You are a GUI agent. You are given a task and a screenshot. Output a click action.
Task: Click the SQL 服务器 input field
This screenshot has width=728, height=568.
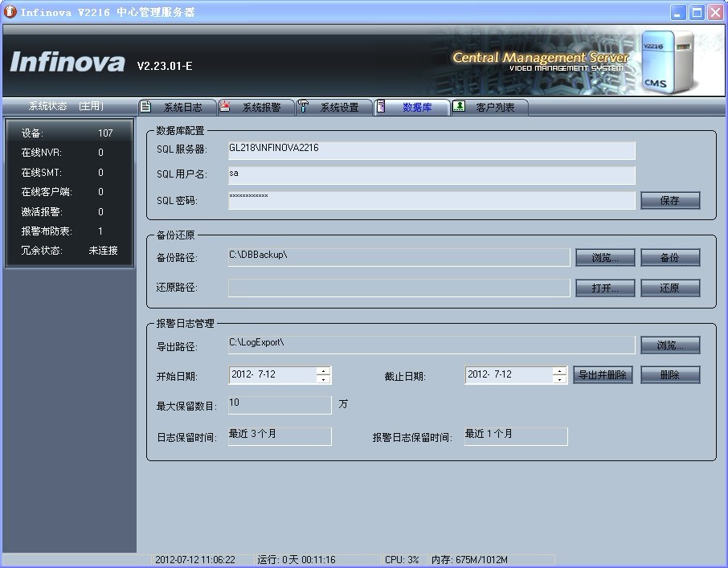click(x=431, y=150)
